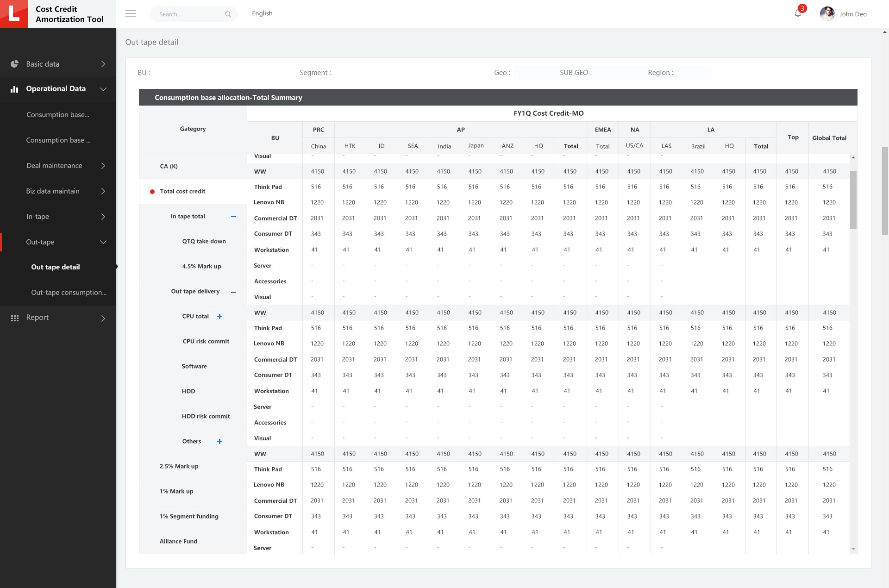The height and width of the screenshot is (588, 889).
Task: Collapse the Out-tape submenu chevron
Action: click(103, 242)
